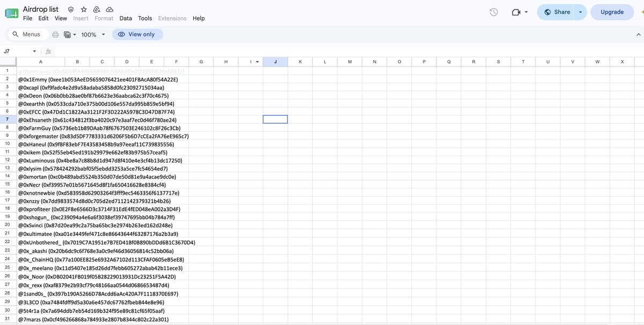Open the 100% zoom dropdown
The width and height of the screenshot is (644, 325).
tap(93, 34)
